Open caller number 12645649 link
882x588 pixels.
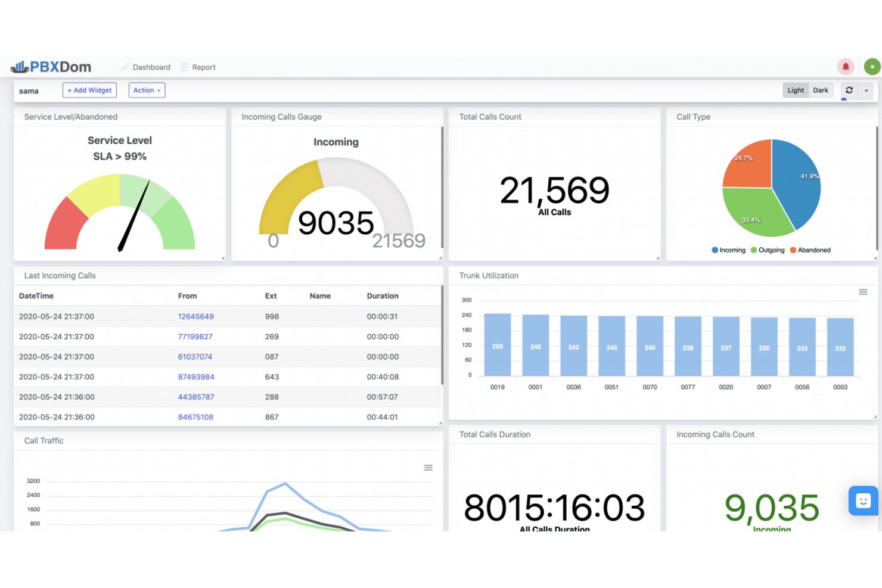click(x=195, y=316)
